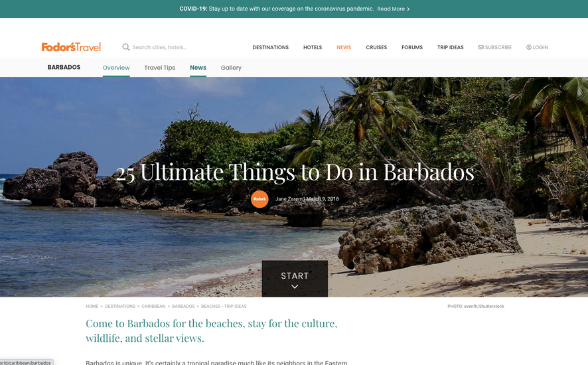The height and width of the screenshot is (365, 588).
Task: Click the Fodor's Travel logo
Action: (71, 47)
